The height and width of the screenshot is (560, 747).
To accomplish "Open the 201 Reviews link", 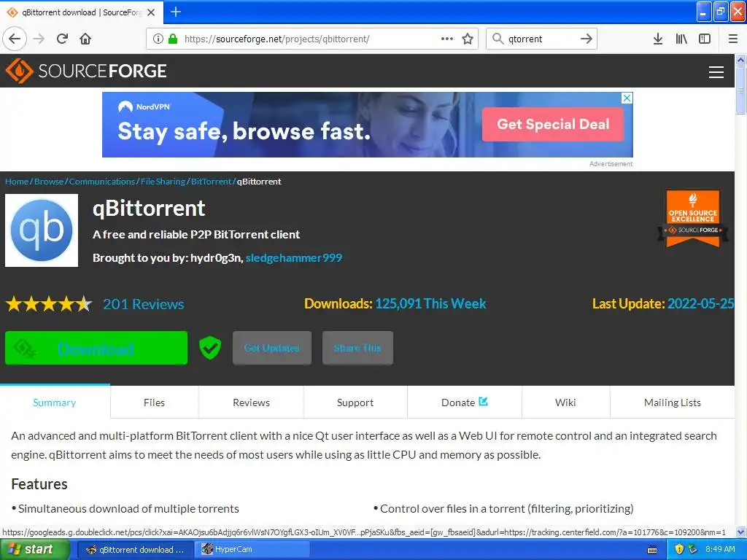I will pos(144,304).
